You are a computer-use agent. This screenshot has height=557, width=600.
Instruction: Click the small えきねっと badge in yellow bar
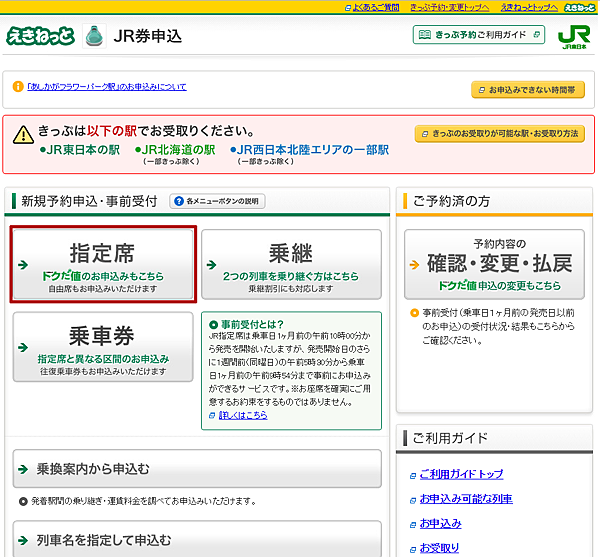coord(579,7)
